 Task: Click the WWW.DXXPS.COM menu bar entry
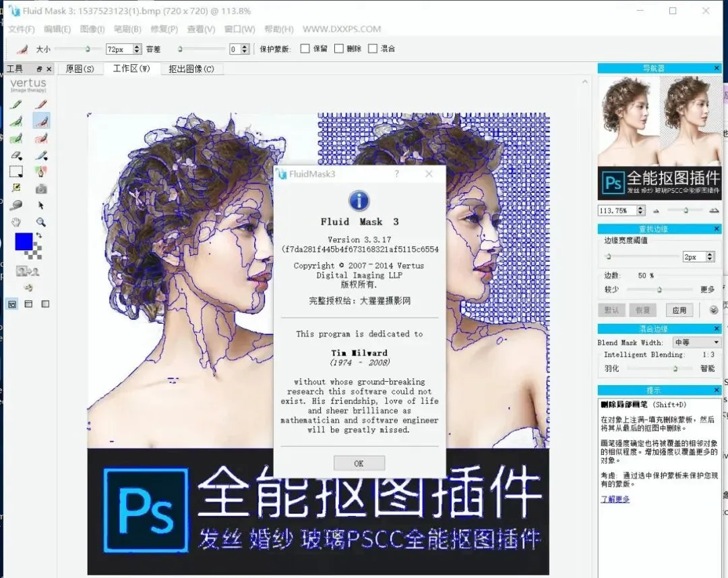click(x=342, y=29)
